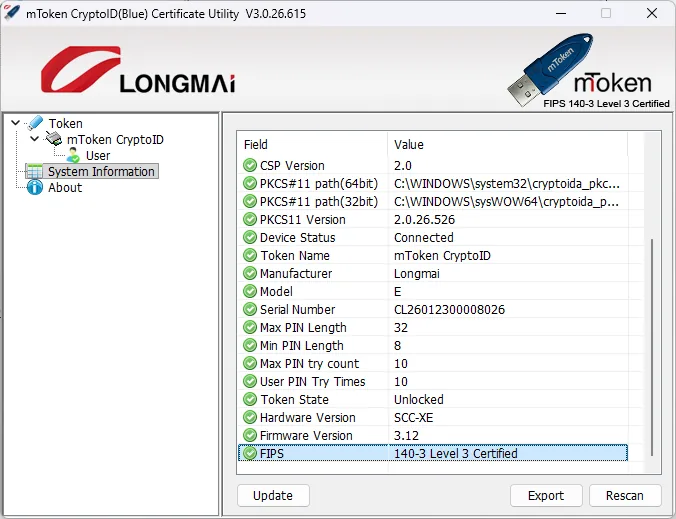Select the CSP Version field text
This screenshot has height=519, width=676.
point(292,166)
